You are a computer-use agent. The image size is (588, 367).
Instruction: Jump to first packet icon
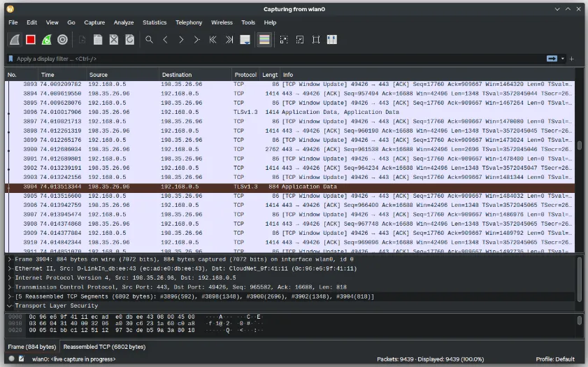(213, 40)
